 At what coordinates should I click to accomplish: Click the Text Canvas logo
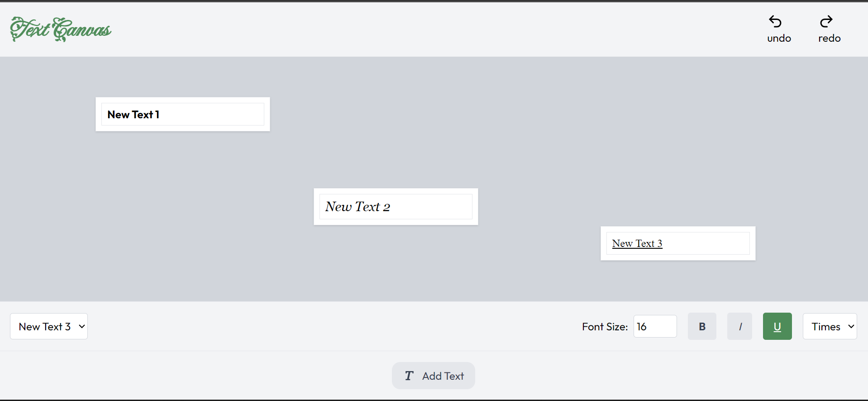point(61,29)
